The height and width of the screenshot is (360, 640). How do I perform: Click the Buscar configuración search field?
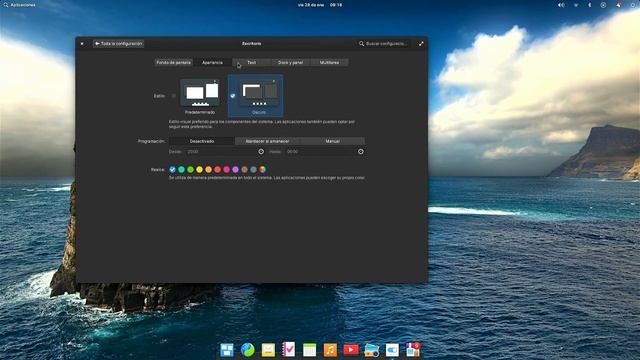tap(384, 43)
